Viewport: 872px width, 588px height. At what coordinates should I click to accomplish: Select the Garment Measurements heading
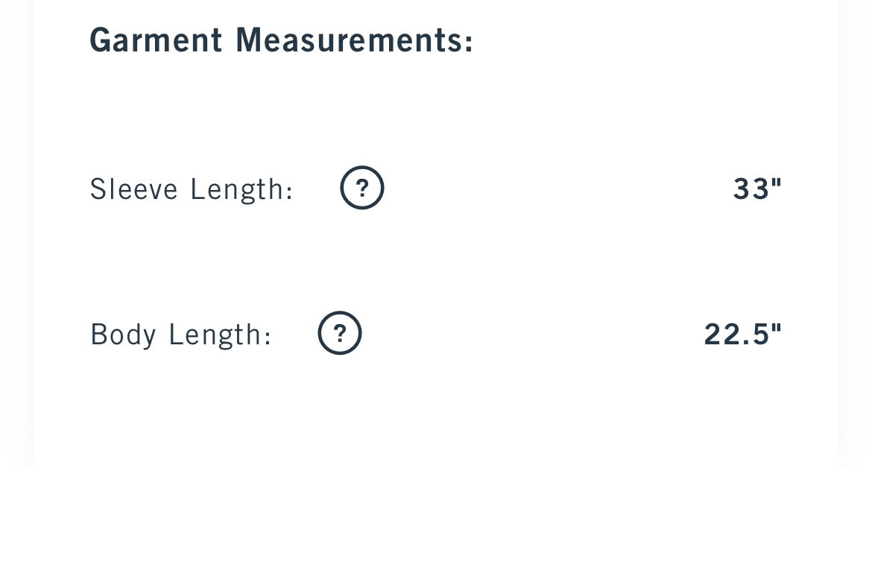[x=281, y=40]
